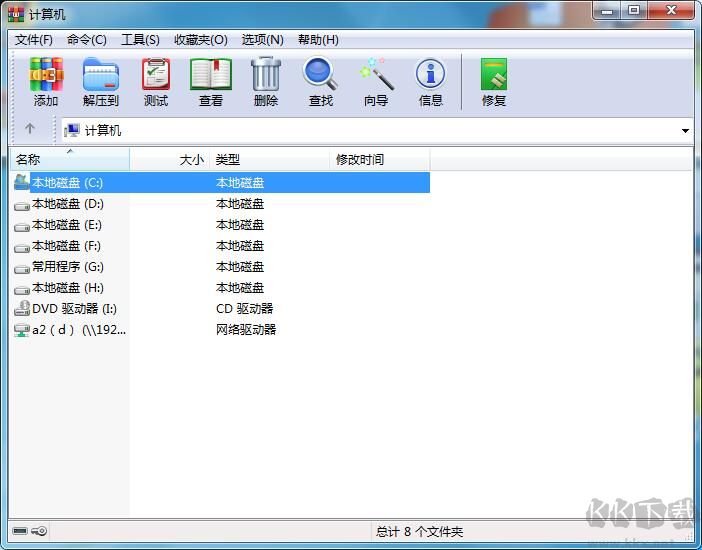Screen dimensions: 702x550
Task: Click the 测试 (Test) toolbar icon
Action: [x=156, y=81]
